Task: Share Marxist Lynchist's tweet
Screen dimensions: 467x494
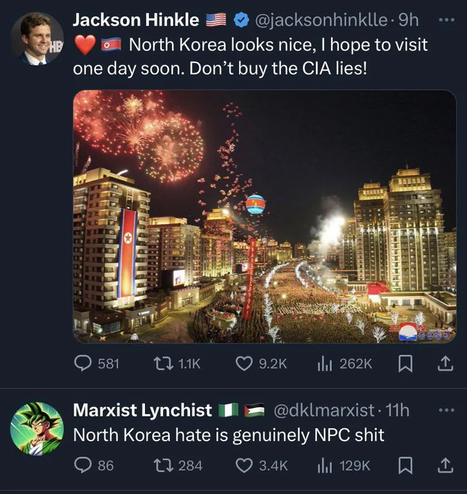Action: [445, 466]
